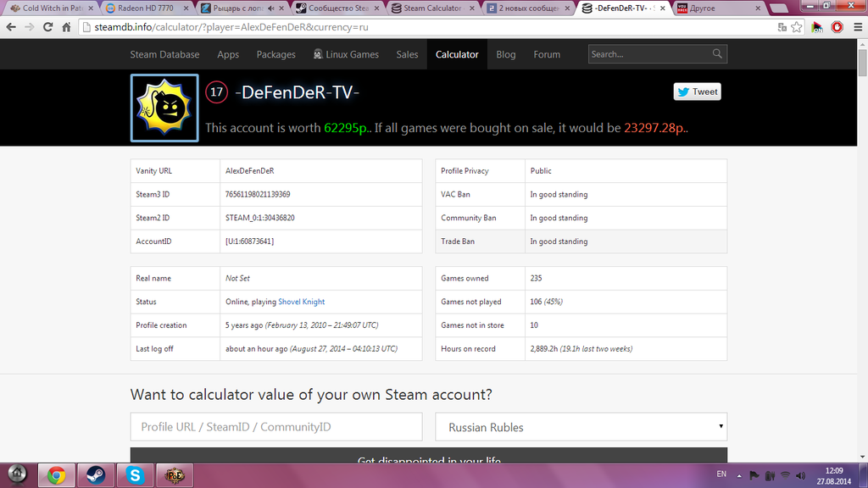Close the Steam Calculator tab
This screenshot has width=868, height=488.
pyautogui.click(x=472, y=8)
